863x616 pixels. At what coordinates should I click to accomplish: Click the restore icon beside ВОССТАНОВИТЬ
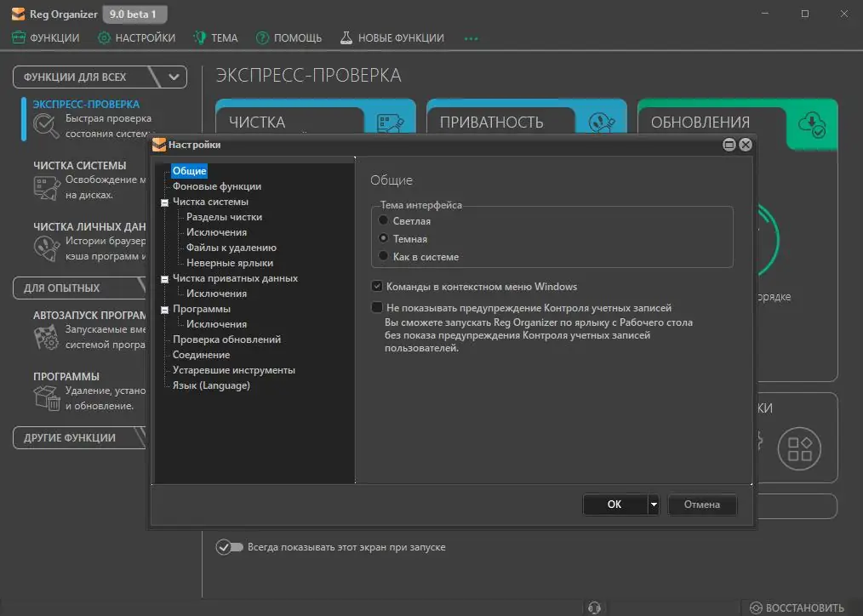[x=757, y=607]
